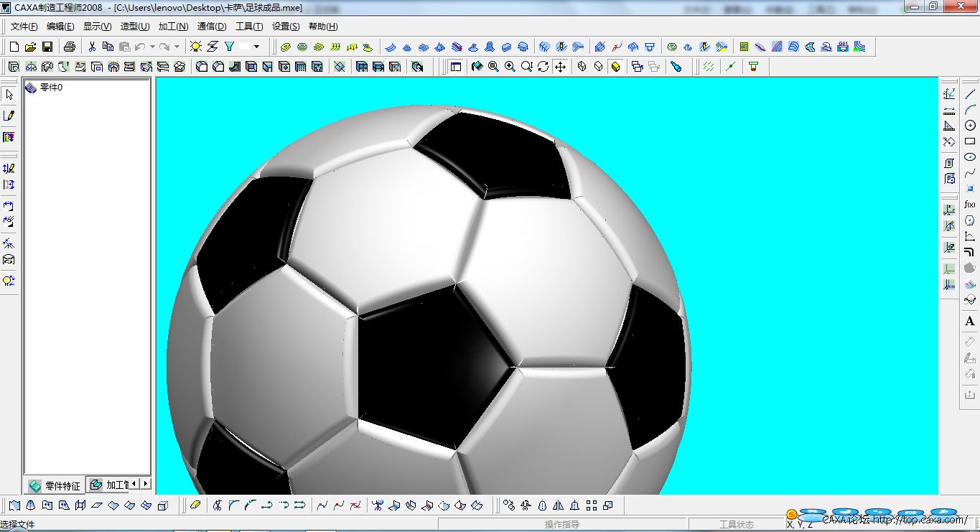Open the 显示(V) menu
Image resolution: width=980 pixels, height=532 pixels.
pos(97,27)
